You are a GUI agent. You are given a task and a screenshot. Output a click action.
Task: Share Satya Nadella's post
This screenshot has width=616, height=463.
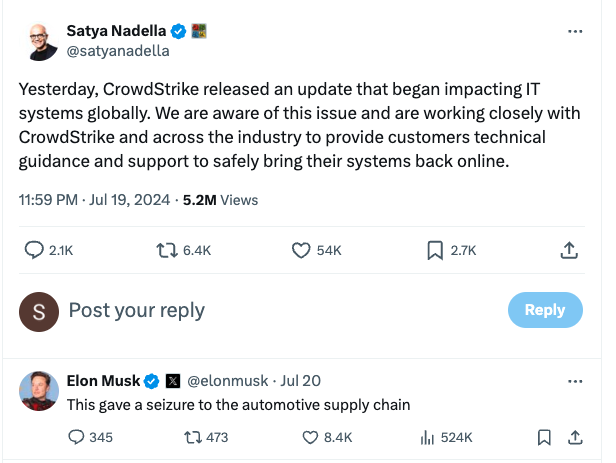(x=569, y=251)
